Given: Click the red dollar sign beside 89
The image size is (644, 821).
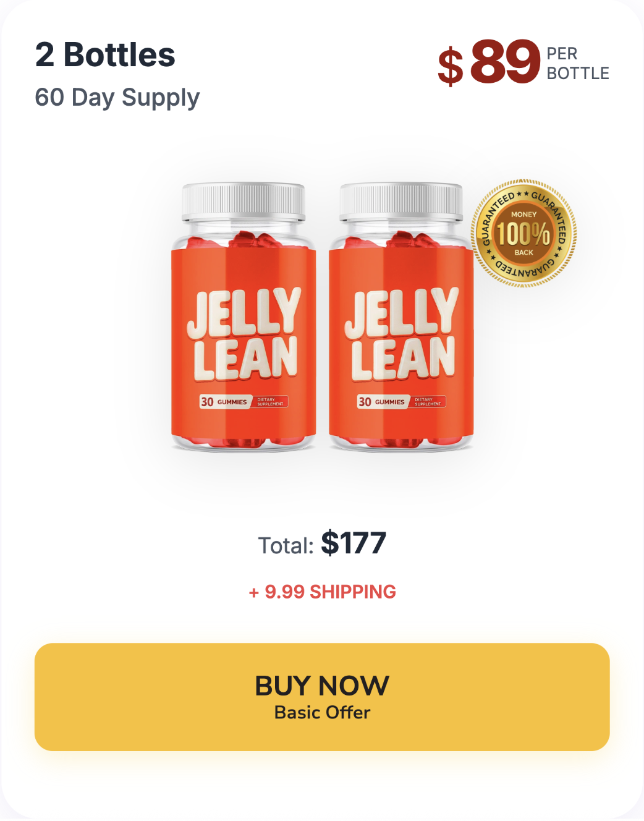Looking at the screenshot, I should click(451, 67).
